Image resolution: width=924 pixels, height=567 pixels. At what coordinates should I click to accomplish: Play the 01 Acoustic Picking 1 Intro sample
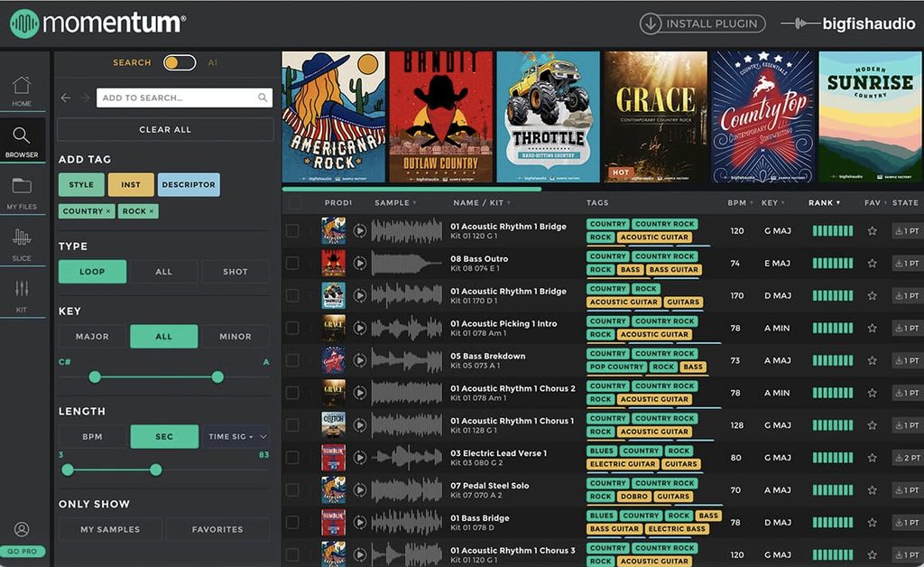[x=359, y=329]
